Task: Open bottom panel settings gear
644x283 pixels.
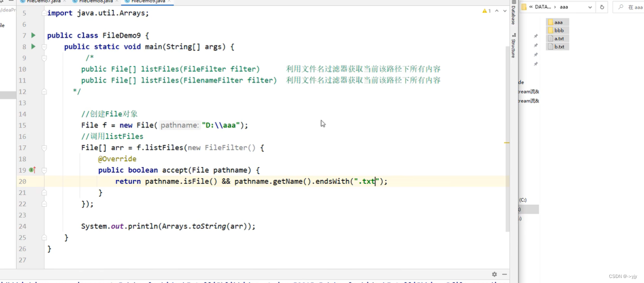Action: click(x=494, y=274)
